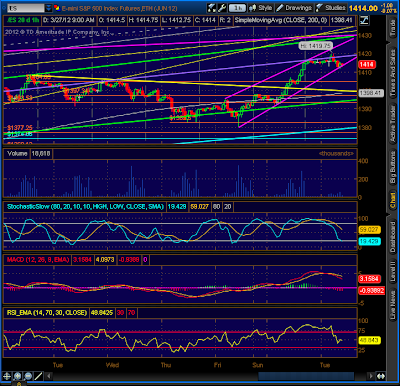Open the Studies menu
The height and width of the screenshot is (386, 400).
331,8
